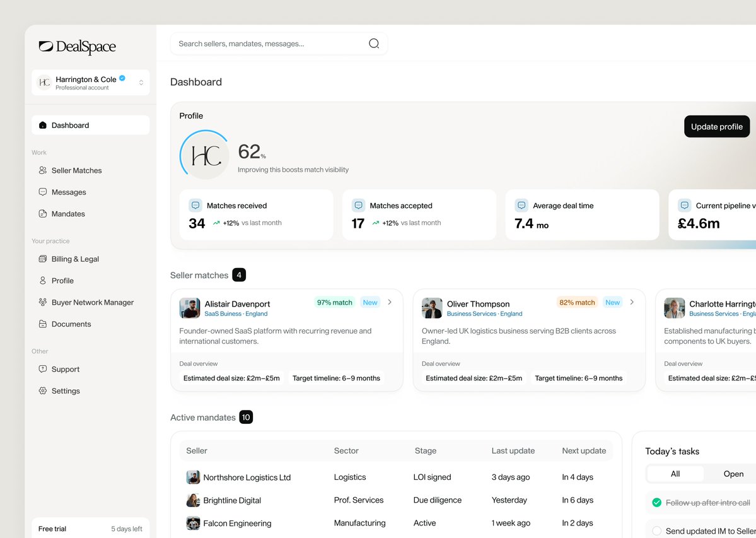756x538 pixels.
Task: Select the All tab in Today's tasks
Action: click(675, 474)
